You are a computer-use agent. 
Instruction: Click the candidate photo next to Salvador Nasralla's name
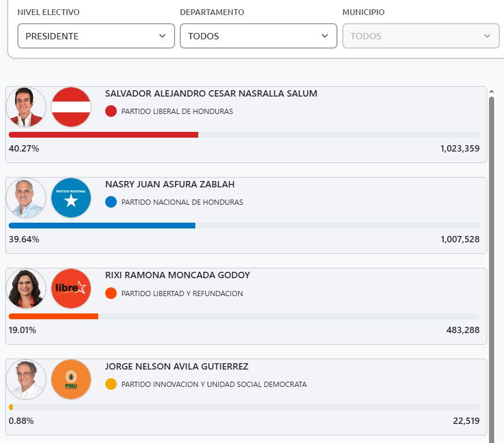27,107
